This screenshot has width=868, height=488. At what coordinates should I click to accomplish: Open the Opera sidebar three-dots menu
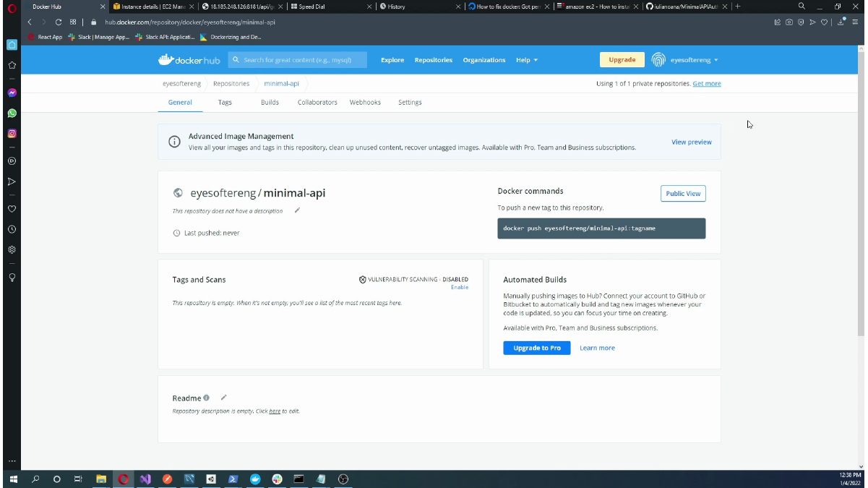12,461
